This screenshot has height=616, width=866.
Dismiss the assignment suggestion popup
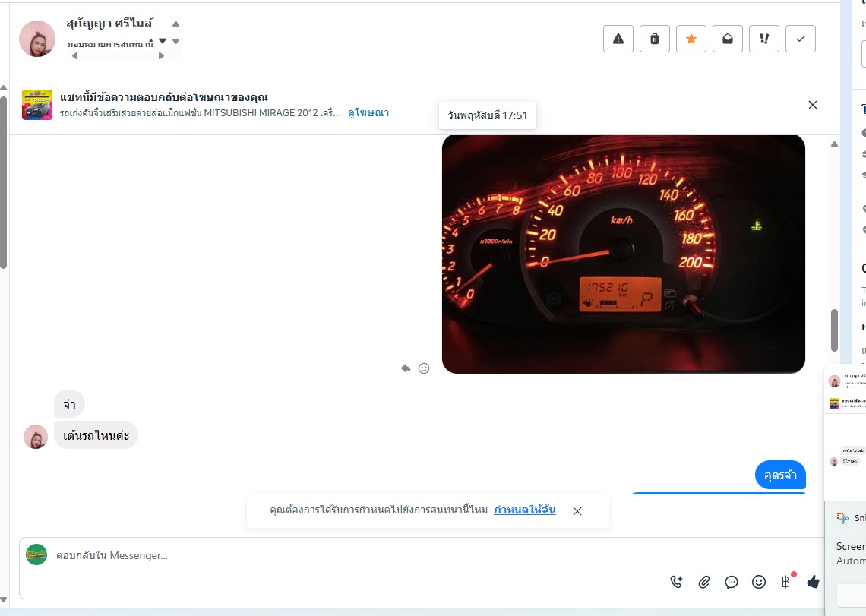(577, 511)
